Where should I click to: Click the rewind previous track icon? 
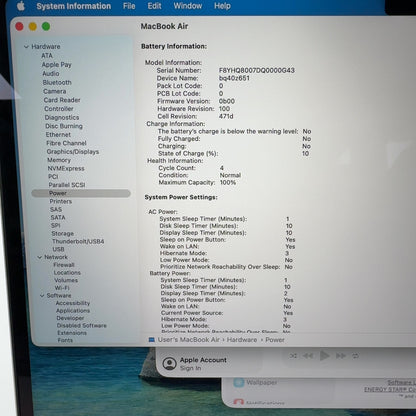[308, 356]
